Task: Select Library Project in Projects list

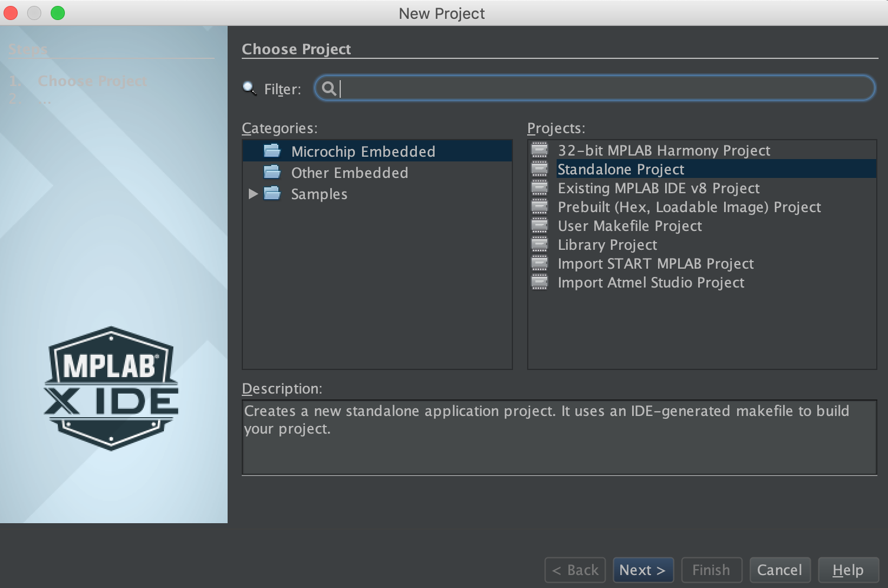Action: 607,245
